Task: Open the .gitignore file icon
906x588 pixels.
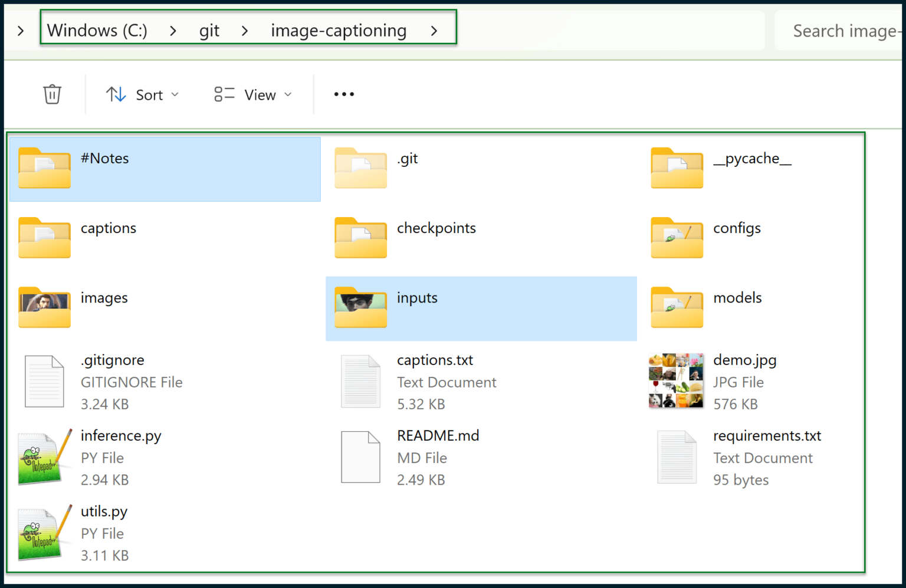Action: click(x=44, y=381)
